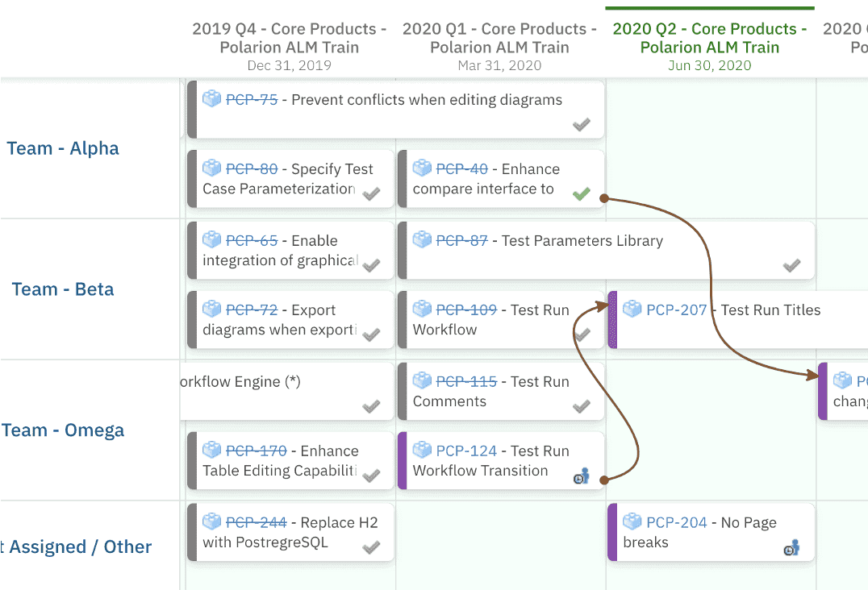Open the PCP-40 work item link
The height and width of the screenshot is (590, 868).
pos(461,168)
